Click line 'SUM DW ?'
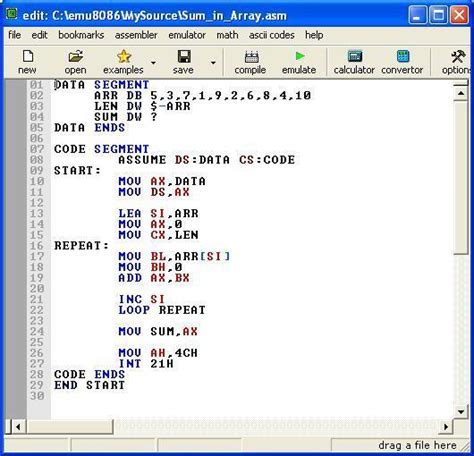This screenshot has width=474, height=456. point(126,117)
